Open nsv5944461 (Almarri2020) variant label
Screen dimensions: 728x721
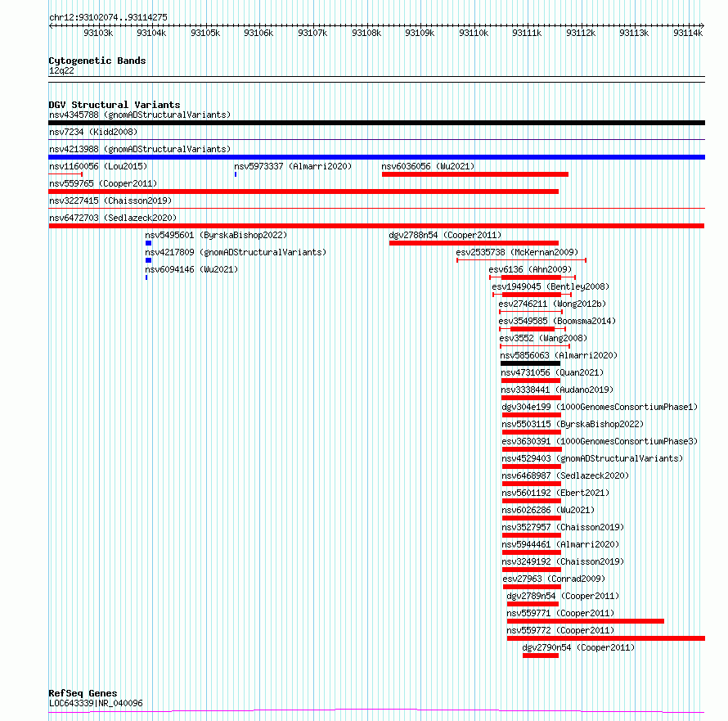[x=560, y=544]
